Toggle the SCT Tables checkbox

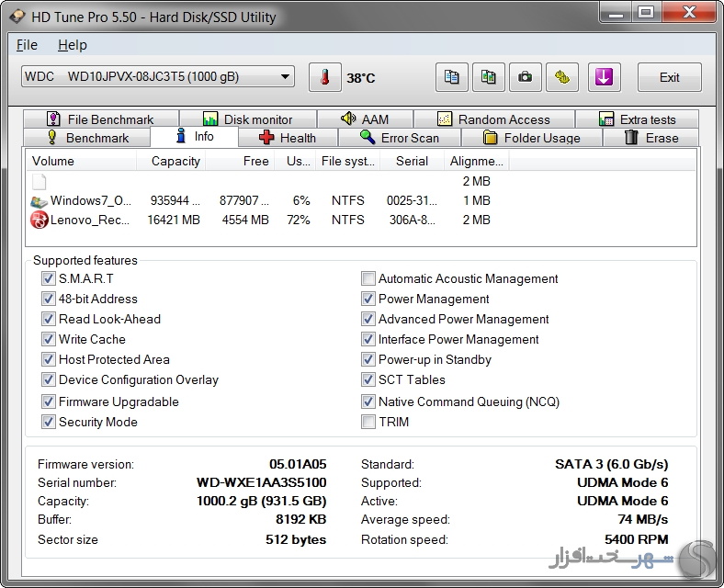(368, 379)
